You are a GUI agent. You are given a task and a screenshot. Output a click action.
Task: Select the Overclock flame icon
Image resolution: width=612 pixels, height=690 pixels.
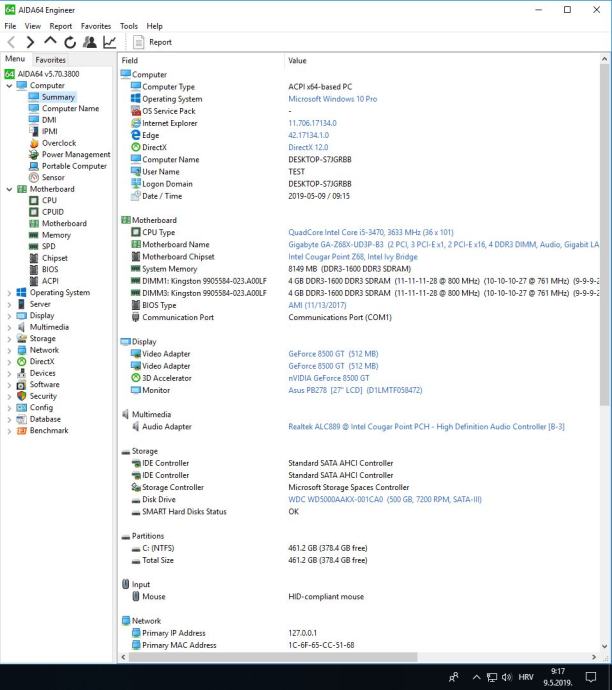[x=34, y=143]
